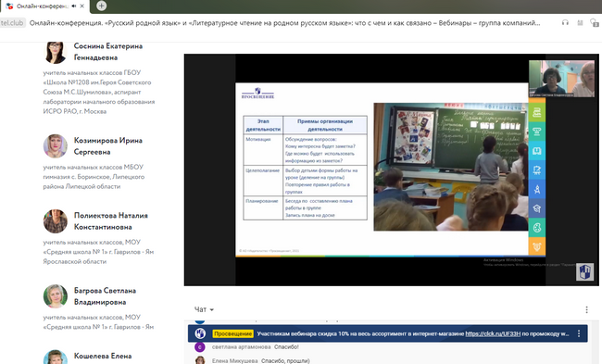This screenshot has width=602, height=364.
Task: Open Козимирова Ирина Сергеевна speaker photo
Action: click(56, 146)
